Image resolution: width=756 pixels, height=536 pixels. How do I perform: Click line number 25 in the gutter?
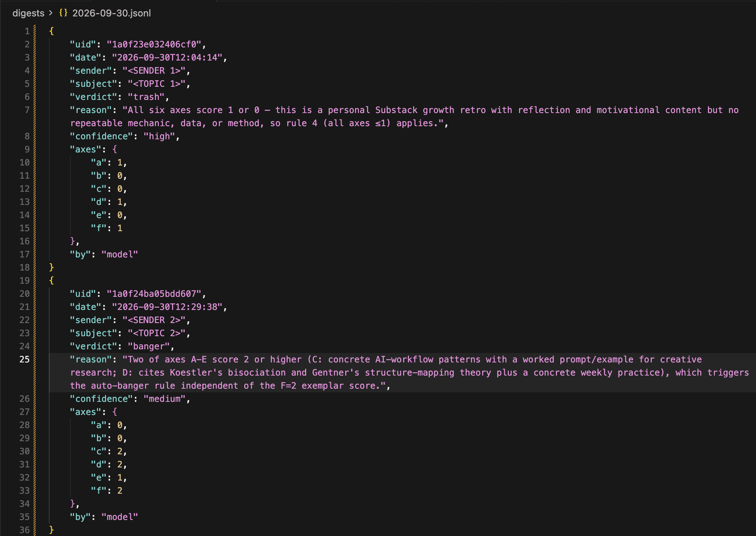[24, 360]
